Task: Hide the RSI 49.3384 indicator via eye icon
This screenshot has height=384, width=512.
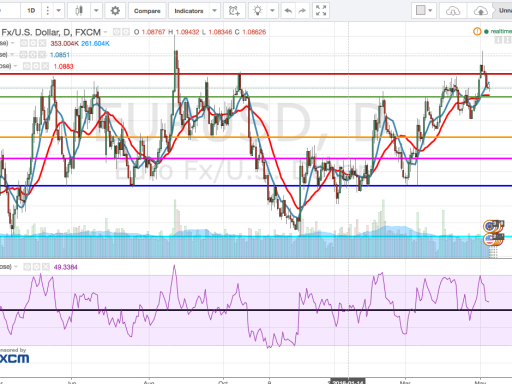Action: 27,267
